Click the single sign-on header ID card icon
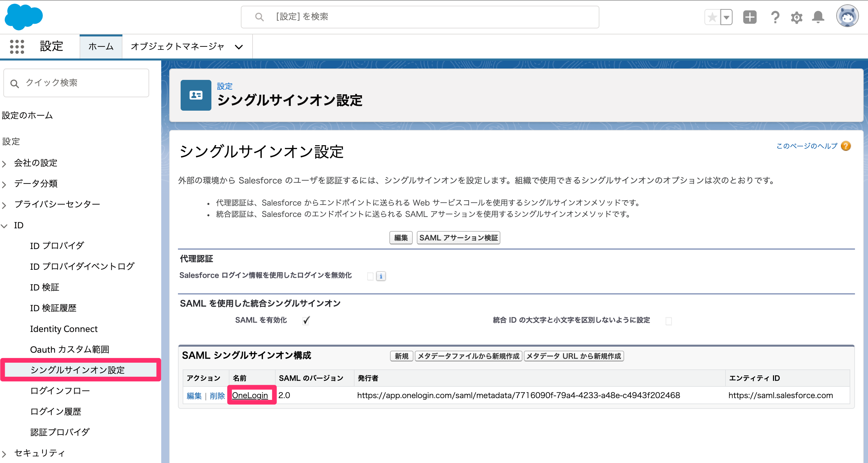The width and height of the screenshot is (868, 463). click(196, 95)
